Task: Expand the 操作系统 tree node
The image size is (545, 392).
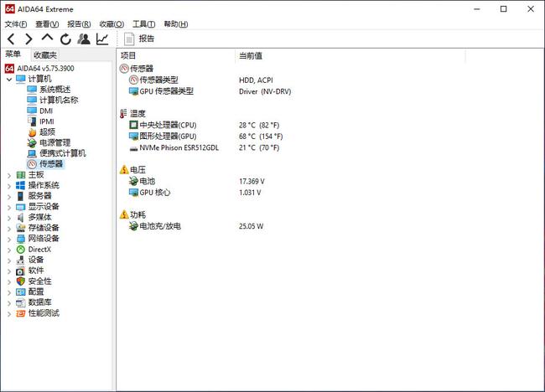Action: click(x=9, y=186)
